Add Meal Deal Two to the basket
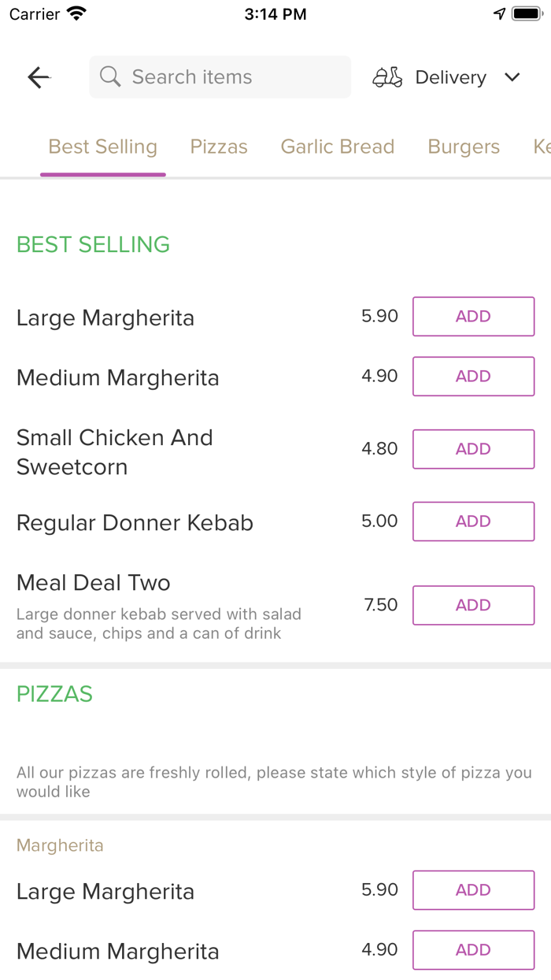This screenshot has height=980, width=551. coord(473,605)
